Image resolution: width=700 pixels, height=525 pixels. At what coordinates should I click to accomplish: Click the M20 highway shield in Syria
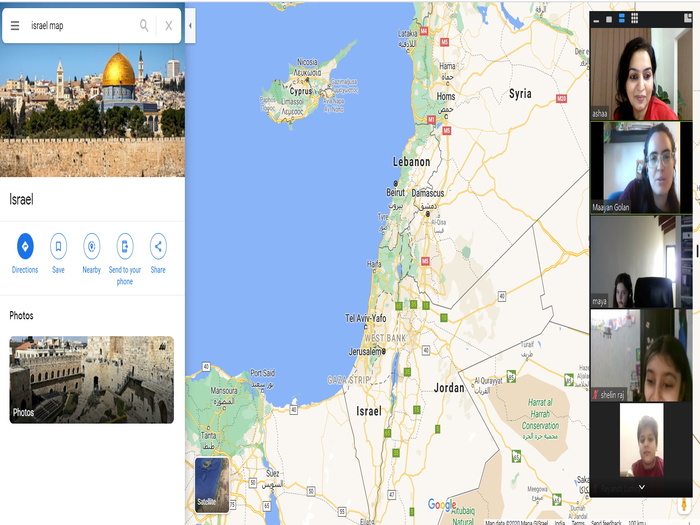[561, 99]
